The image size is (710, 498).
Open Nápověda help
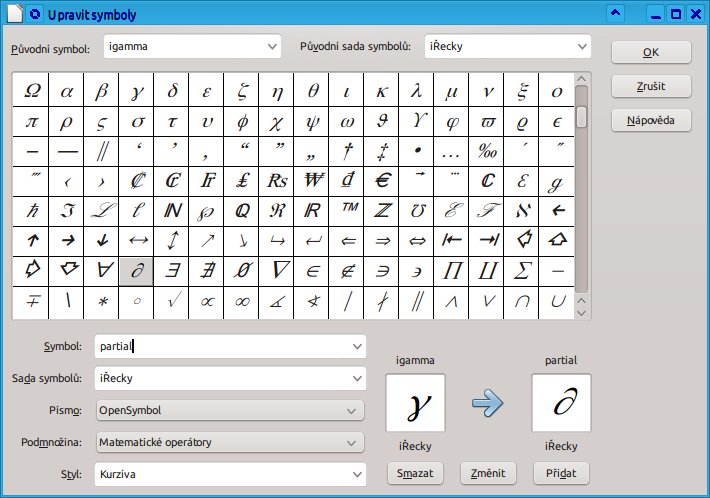[x=651, y=120]
